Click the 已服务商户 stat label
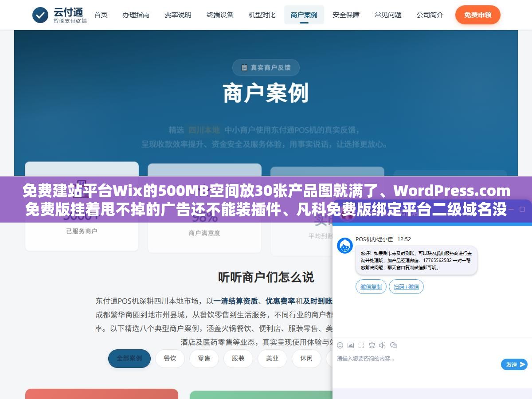Viewport: 532px width, 399px height. pos(82,231)
